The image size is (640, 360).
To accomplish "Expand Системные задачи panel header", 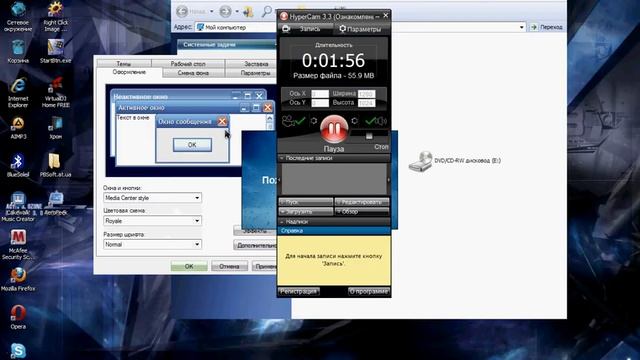I will tap(227, 44).
